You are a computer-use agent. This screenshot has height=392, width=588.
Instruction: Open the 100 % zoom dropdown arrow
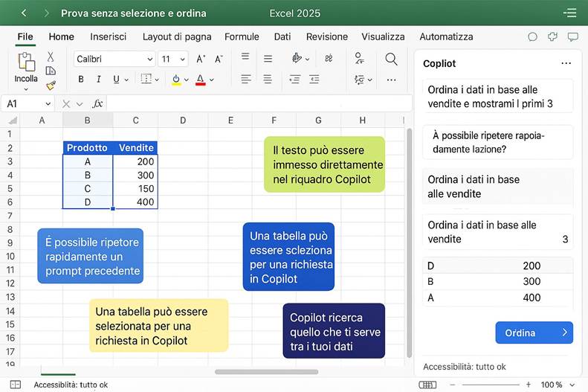tap(572, 385)
